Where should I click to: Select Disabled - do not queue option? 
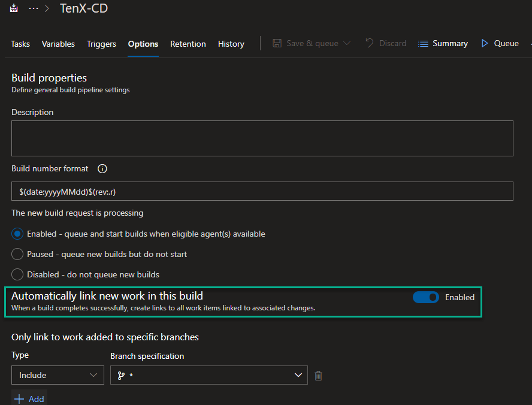pyautogui.click(x=17, y=274)
